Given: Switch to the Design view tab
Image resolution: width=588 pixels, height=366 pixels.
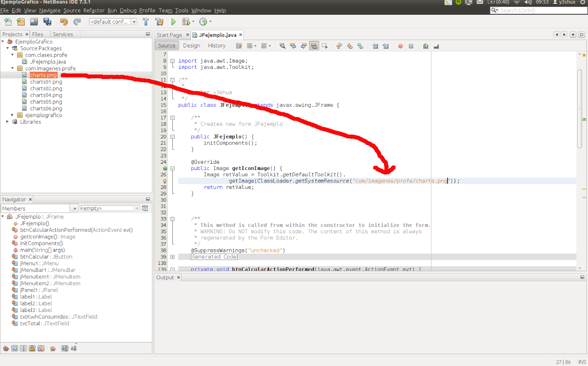Looking at the screenshot, I should tap(191, 45).
